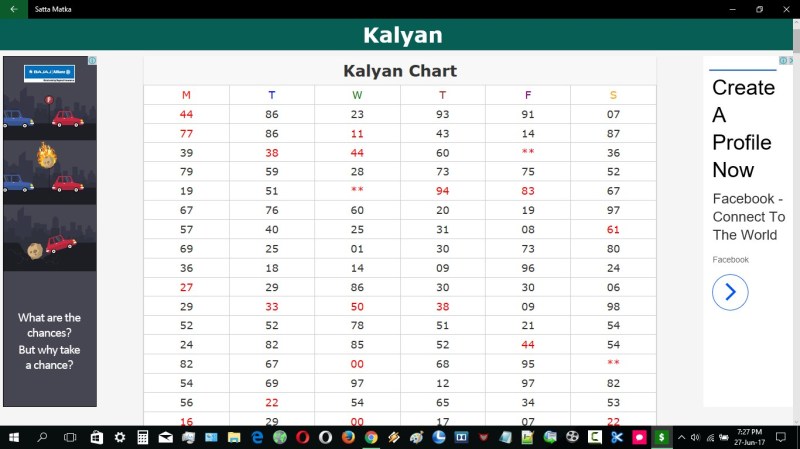800x449 pixels.
Task: Click the red M Monday column header
Action: coord(186,95)
